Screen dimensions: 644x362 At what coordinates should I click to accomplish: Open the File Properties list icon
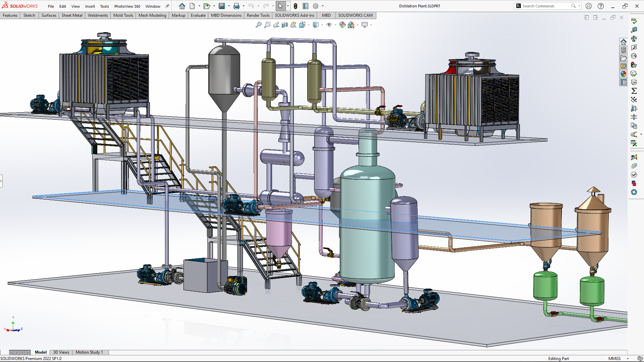(306, 6)
